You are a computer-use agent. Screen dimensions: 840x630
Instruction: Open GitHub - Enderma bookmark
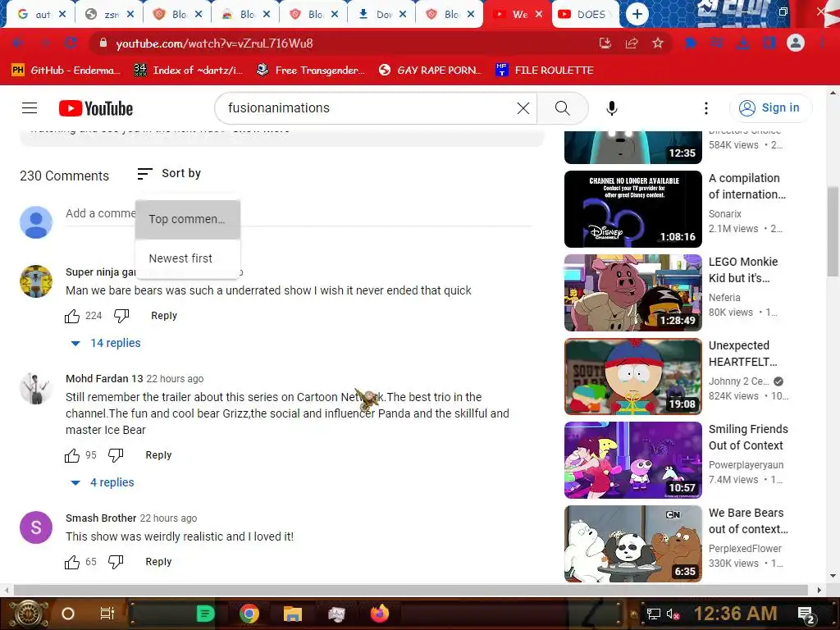[66, 71]
